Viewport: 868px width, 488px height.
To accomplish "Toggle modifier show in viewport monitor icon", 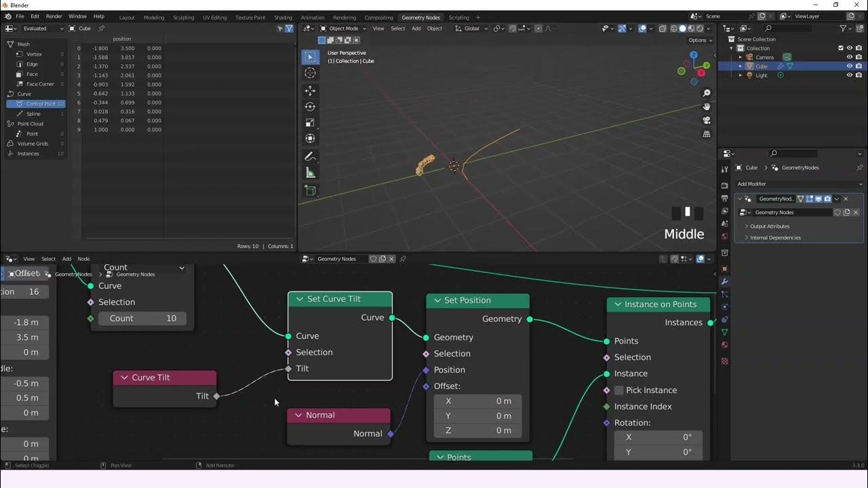I will coord(818,199).
